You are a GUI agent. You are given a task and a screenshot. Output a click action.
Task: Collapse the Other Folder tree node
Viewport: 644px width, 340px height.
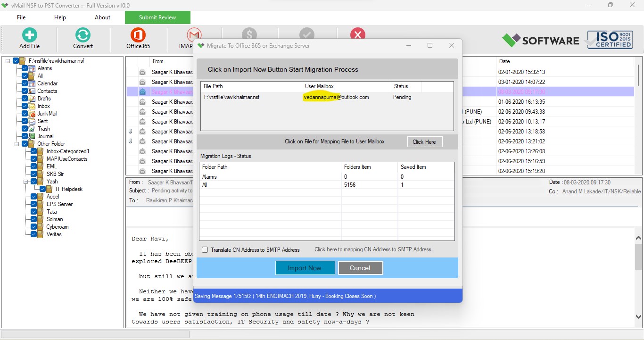17,144
